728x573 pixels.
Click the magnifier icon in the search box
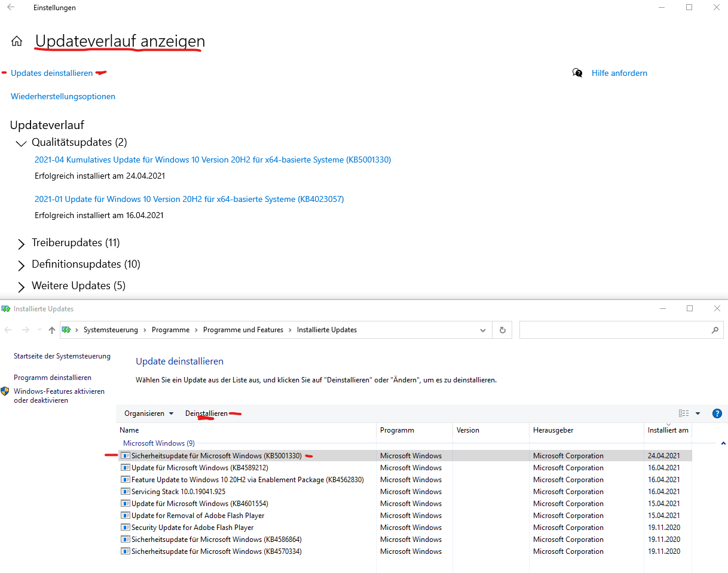click(x=715, y=330)
